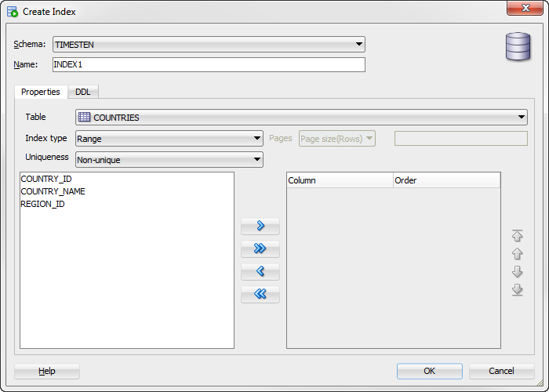Click the Name field containing INDEX1
549x392 pixels.
click(x=209, y=65)
